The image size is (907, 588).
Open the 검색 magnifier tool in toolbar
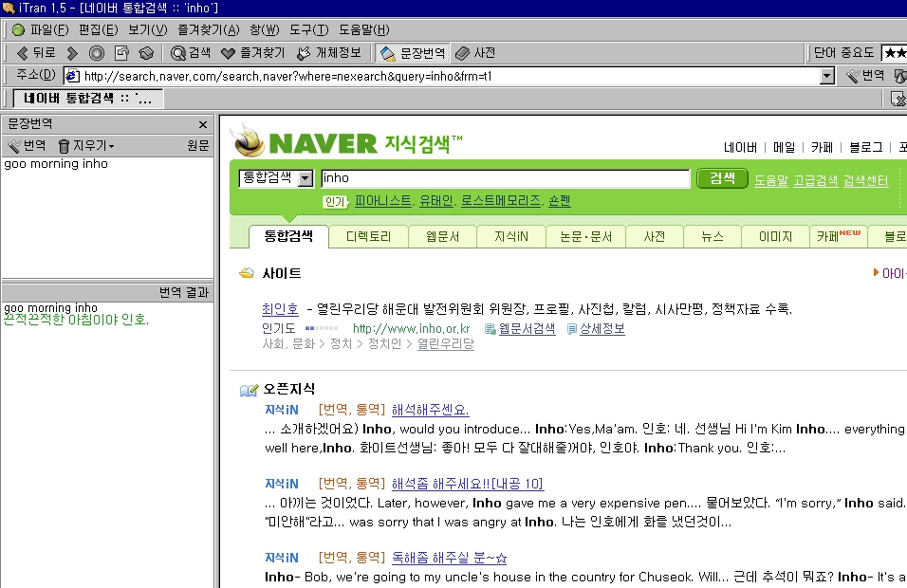(191, 53)
